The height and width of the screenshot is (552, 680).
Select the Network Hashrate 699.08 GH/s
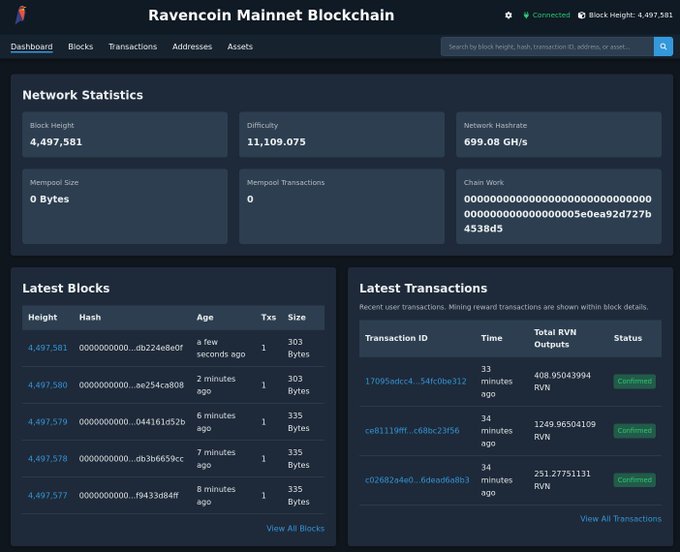(x=496, y=142)
